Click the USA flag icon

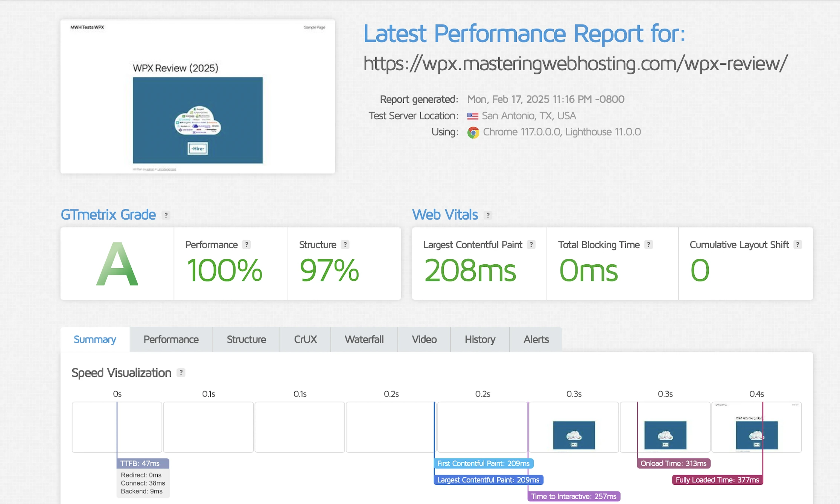coord(473,116)
